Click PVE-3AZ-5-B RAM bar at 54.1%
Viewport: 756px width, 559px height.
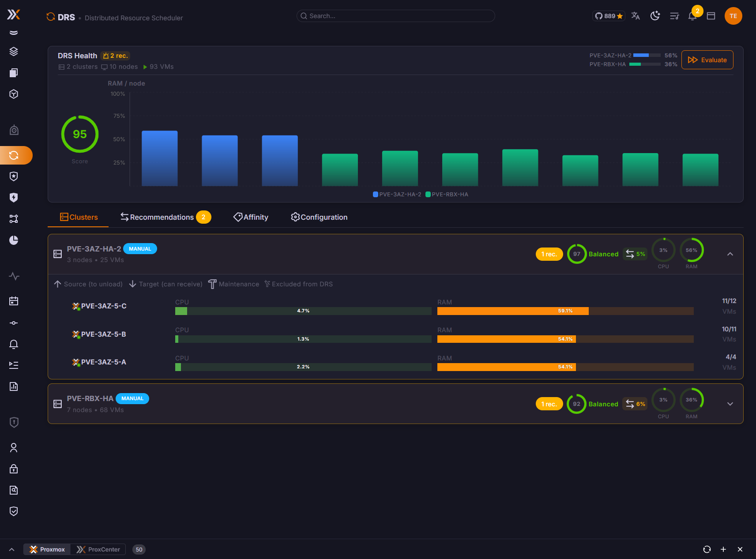(565, 339)
